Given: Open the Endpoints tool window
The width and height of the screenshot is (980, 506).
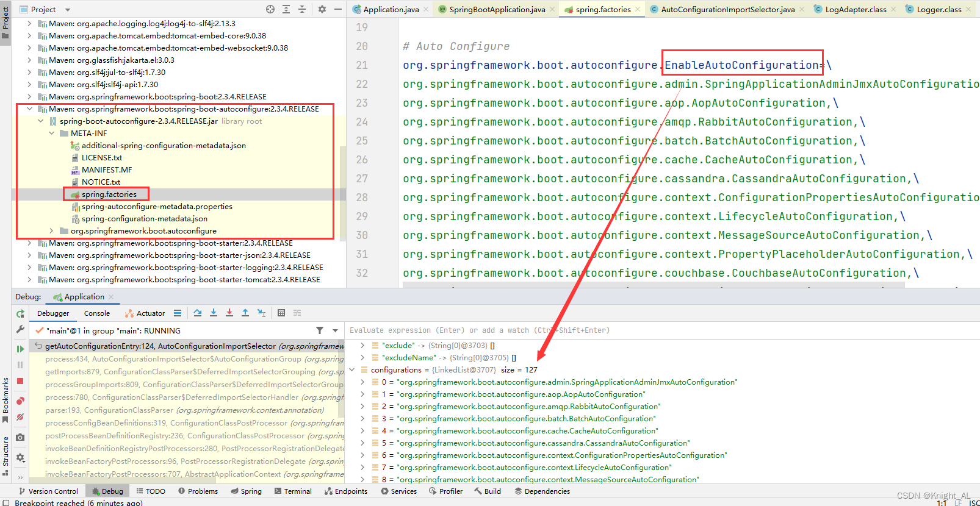Looking at the screenshot, I should coord(346,491).
